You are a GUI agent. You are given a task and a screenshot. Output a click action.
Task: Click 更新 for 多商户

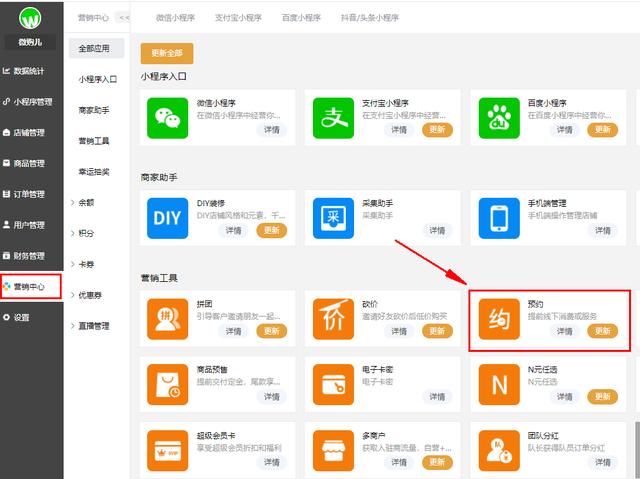pos(437,462)
